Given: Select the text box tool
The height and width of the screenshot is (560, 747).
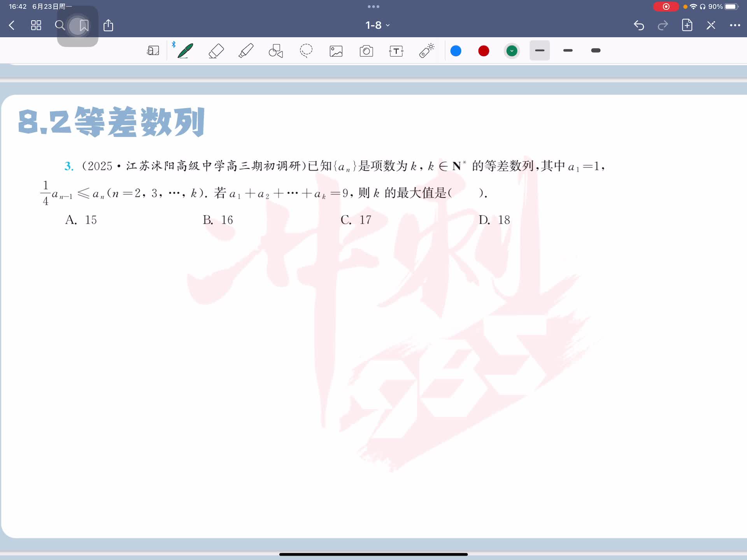Looking at the screenshot, I should [396, 51].
